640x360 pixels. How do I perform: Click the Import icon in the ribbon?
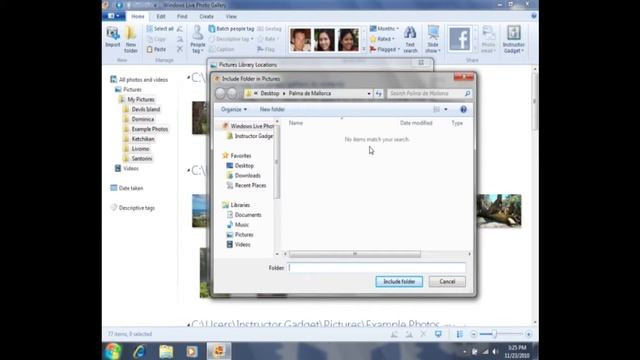[x=112, y=38]
